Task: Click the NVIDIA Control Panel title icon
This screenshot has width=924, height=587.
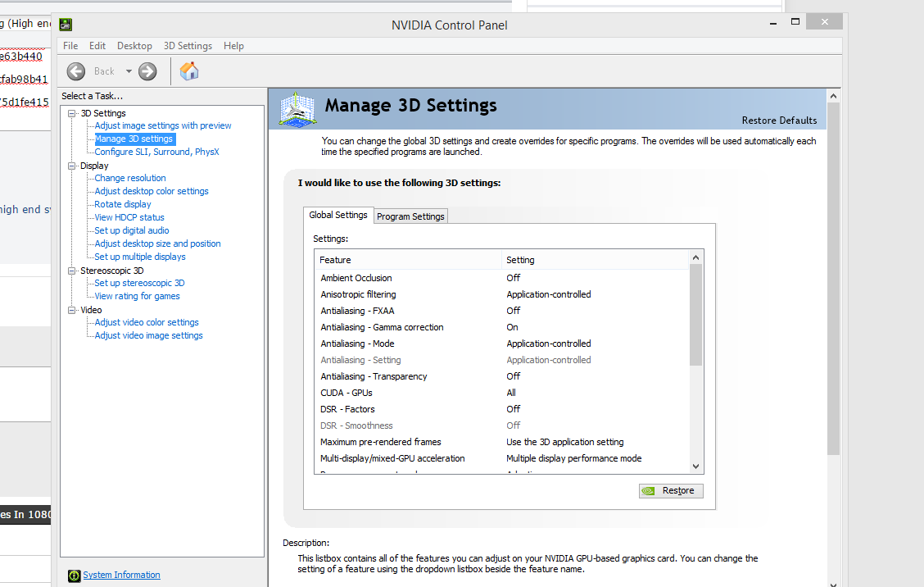Action: tap(66, 25)
